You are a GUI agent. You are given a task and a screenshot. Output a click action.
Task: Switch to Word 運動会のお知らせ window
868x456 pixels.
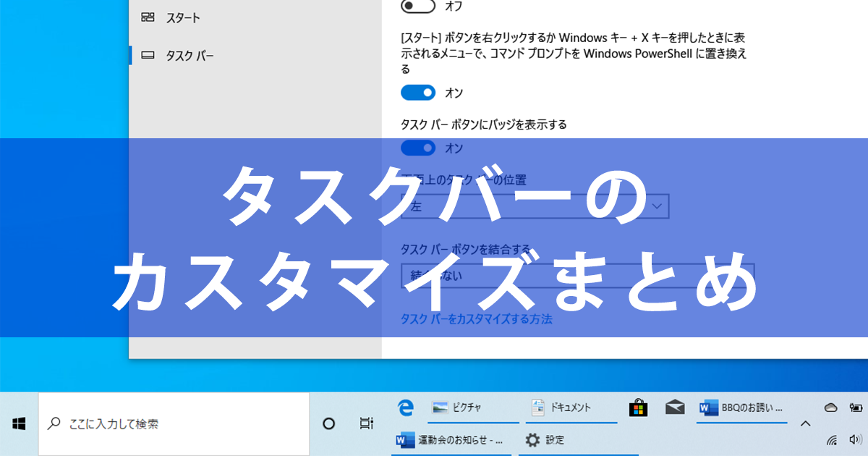point(451,440)
